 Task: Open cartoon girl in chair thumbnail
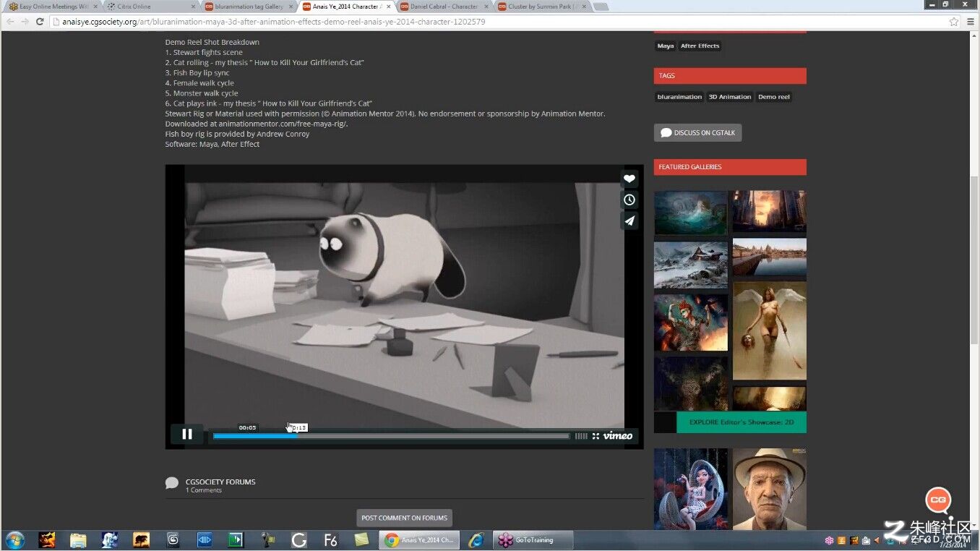[690, 489]
